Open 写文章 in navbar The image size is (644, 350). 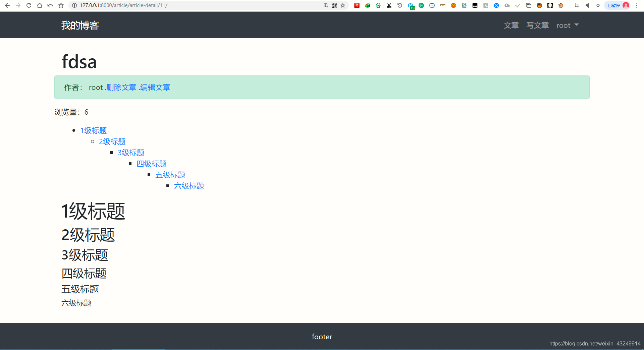538,25
